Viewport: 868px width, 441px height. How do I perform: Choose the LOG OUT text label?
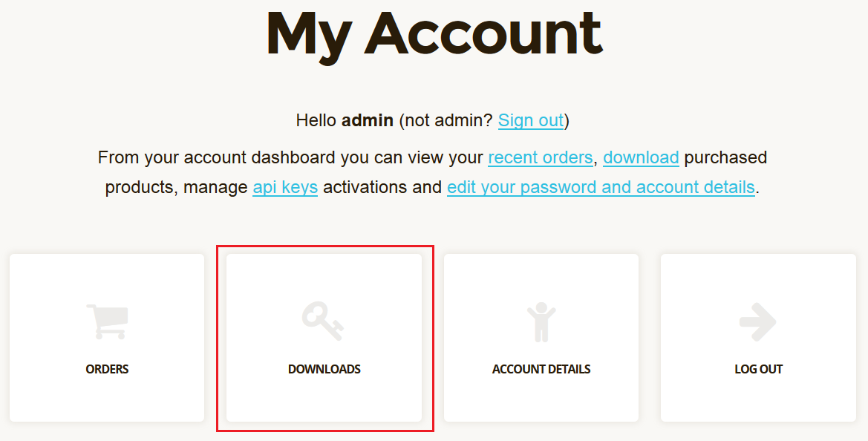click(758, 369)
